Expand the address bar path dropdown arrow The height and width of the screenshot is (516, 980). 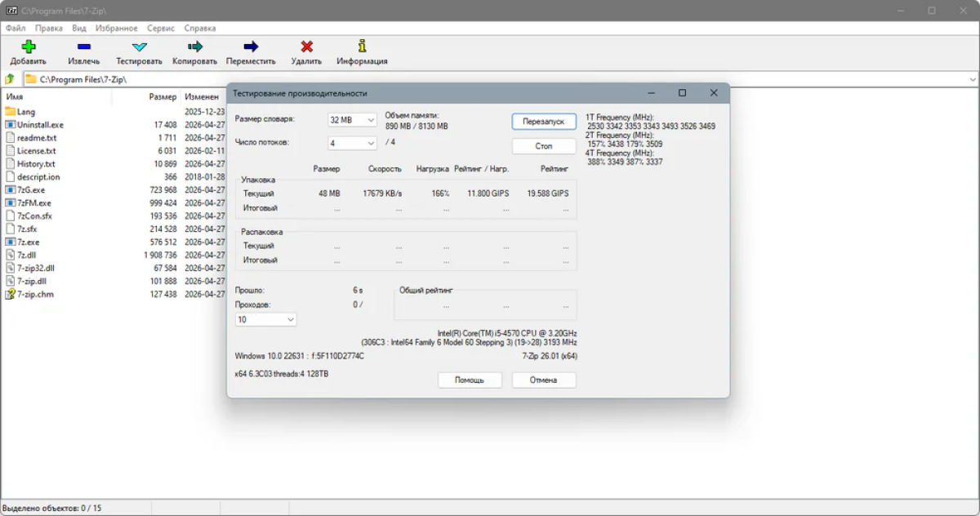point(973,79)
